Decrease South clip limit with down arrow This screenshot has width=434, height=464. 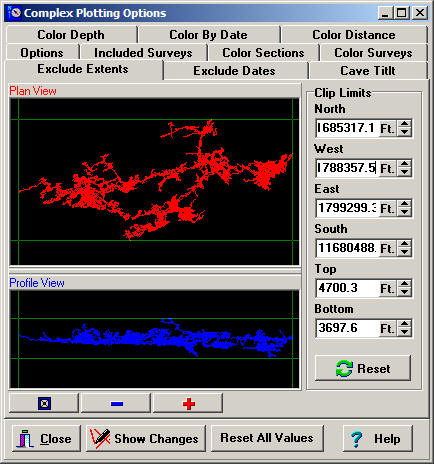[x=405, y=252]
